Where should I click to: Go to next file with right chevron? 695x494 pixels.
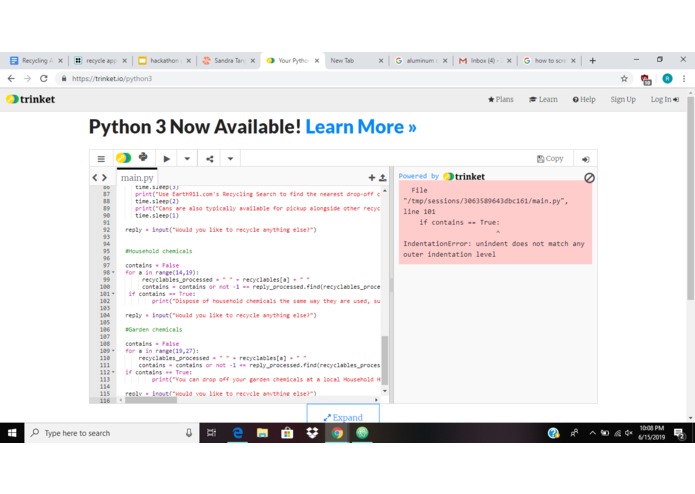click(x=105, y=178)
